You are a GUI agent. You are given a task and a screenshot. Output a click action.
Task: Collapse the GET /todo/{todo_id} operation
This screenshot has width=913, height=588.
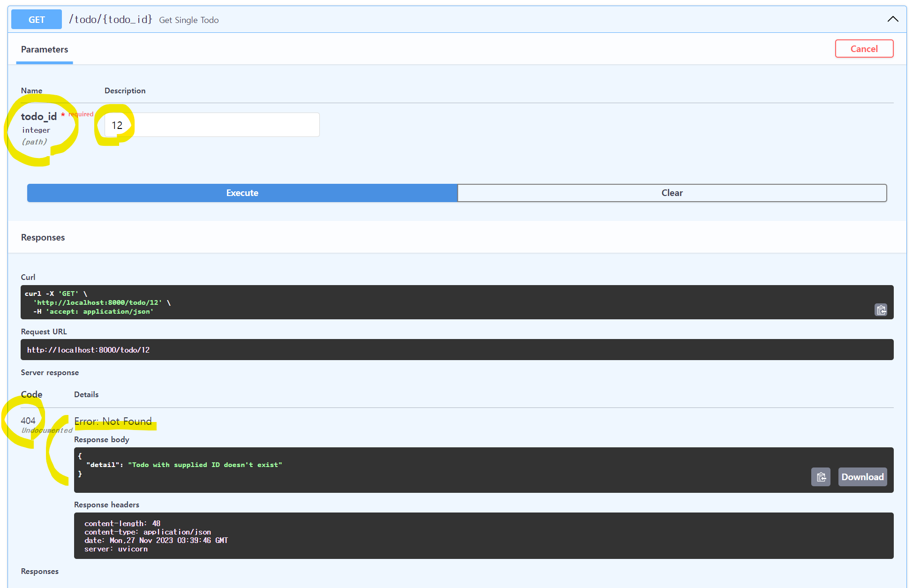tap(892, 19)
